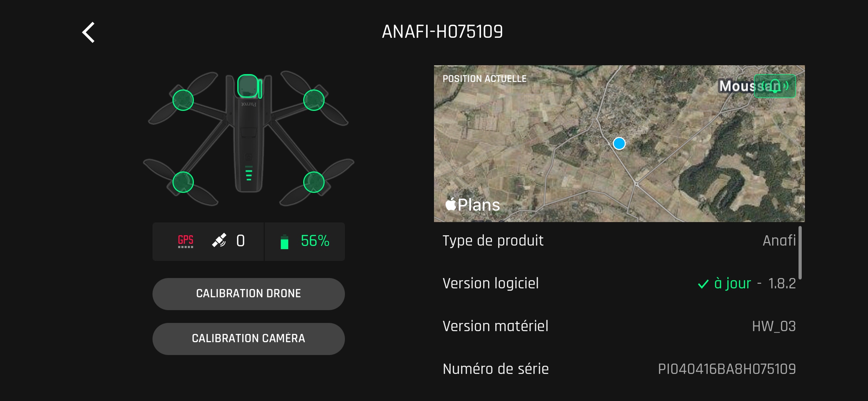Tap the red GPS status icon
The height and width of the screenshot is (401, 868).
[186, 241]
